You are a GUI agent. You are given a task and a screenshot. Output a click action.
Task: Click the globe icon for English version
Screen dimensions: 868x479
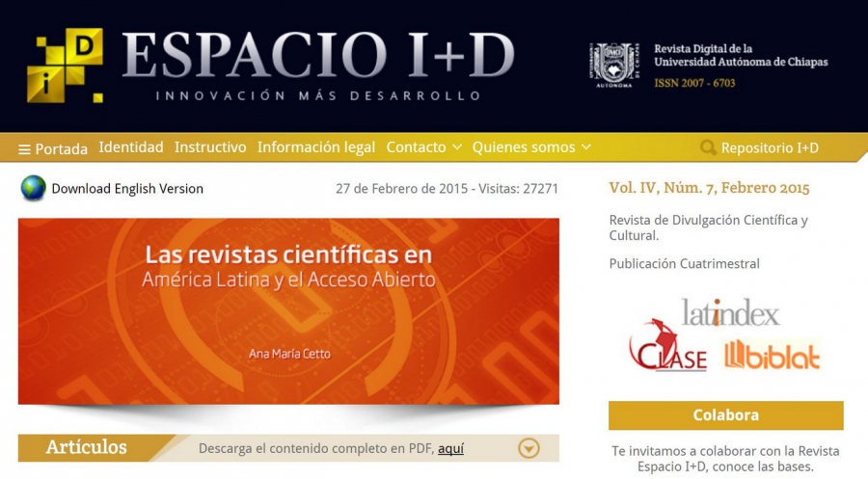(x=33, y=188)
